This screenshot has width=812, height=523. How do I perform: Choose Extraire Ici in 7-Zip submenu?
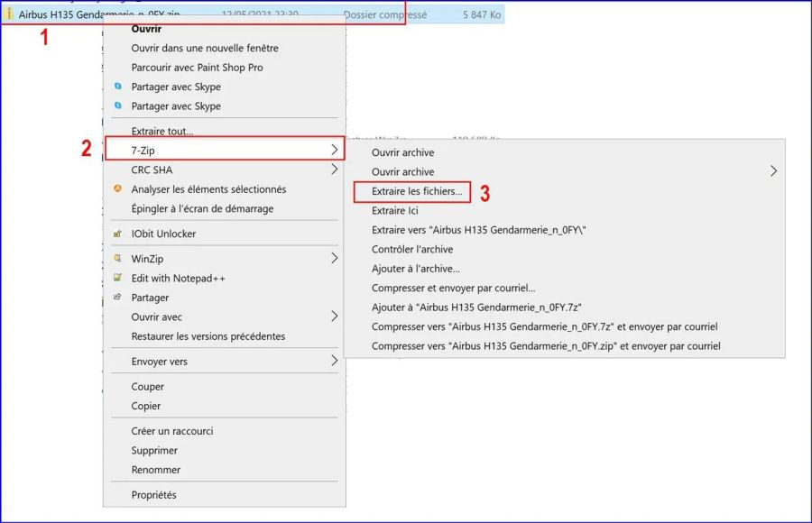coord(394,211)
